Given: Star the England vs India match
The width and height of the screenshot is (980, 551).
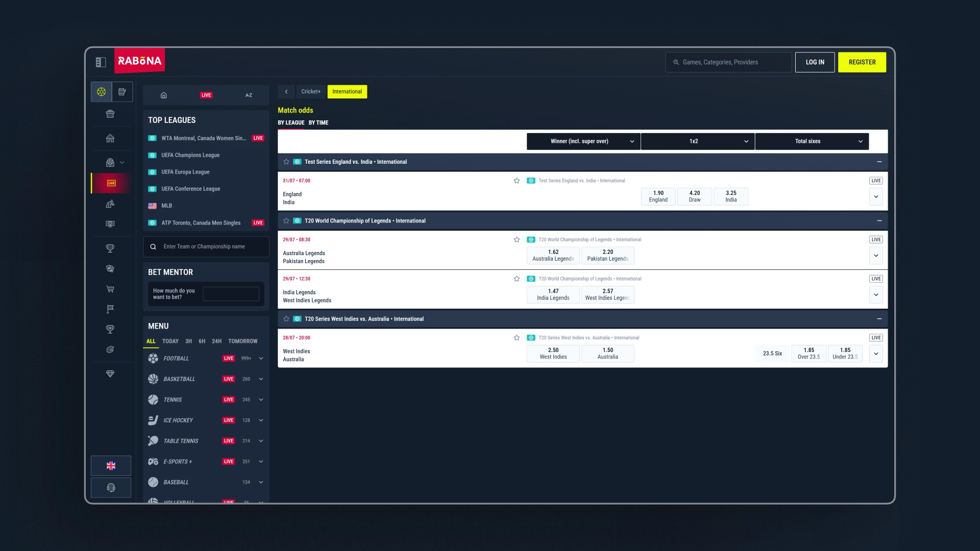Looking at the screenshot, I should [x=517, y=181].
